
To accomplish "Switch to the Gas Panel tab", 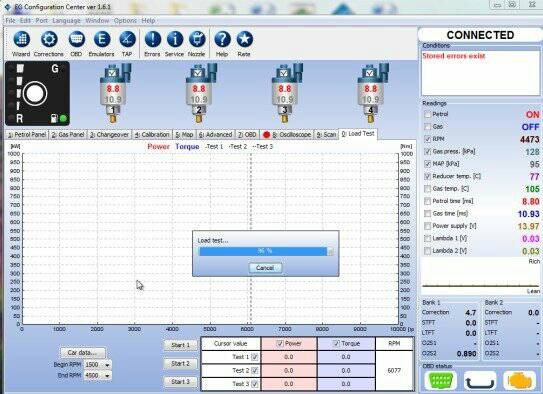I will coord(68,135).
